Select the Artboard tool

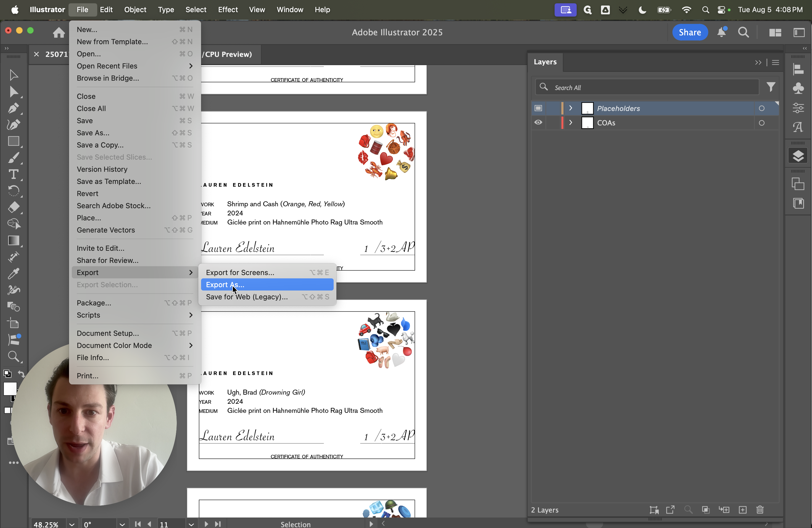pyautogui.click(x=13, y=323)
